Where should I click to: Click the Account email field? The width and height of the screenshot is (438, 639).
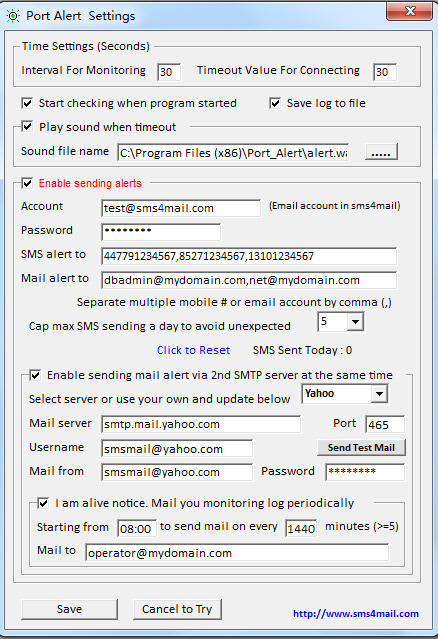181,208
